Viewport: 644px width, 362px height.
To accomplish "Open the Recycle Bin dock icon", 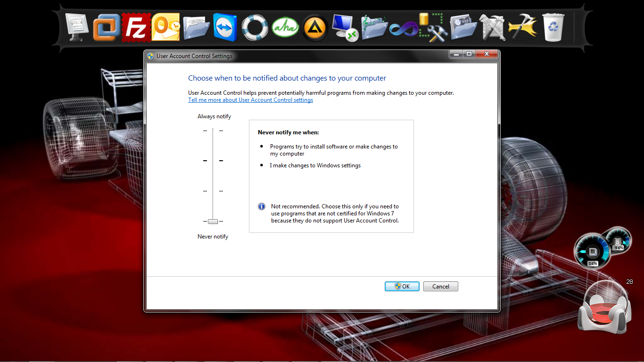I will tap(553, 27).
